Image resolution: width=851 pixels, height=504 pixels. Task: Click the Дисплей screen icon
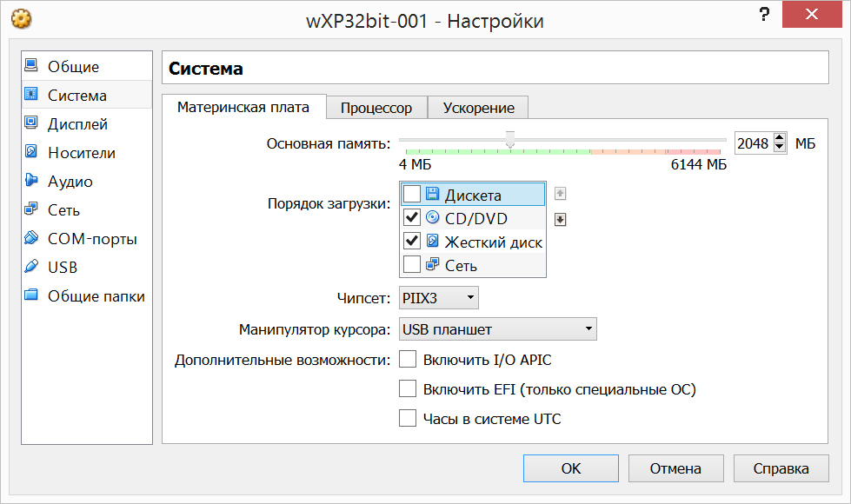pos(31,123)
